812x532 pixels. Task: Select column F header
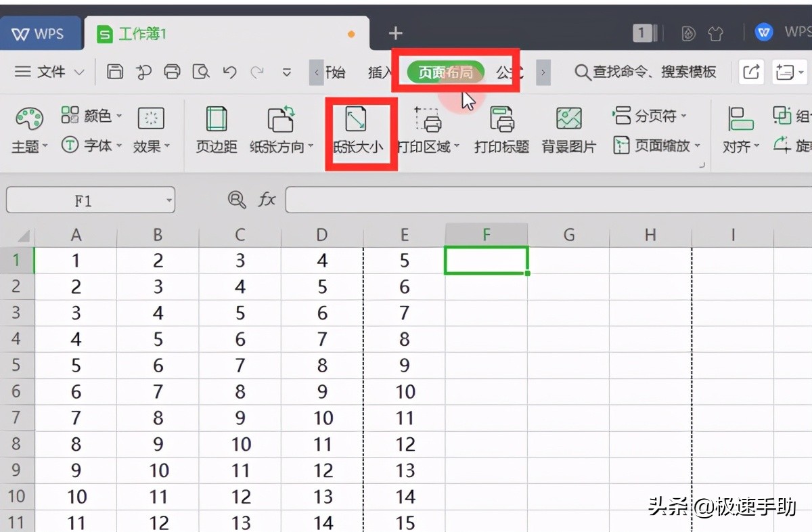[487, 235]
